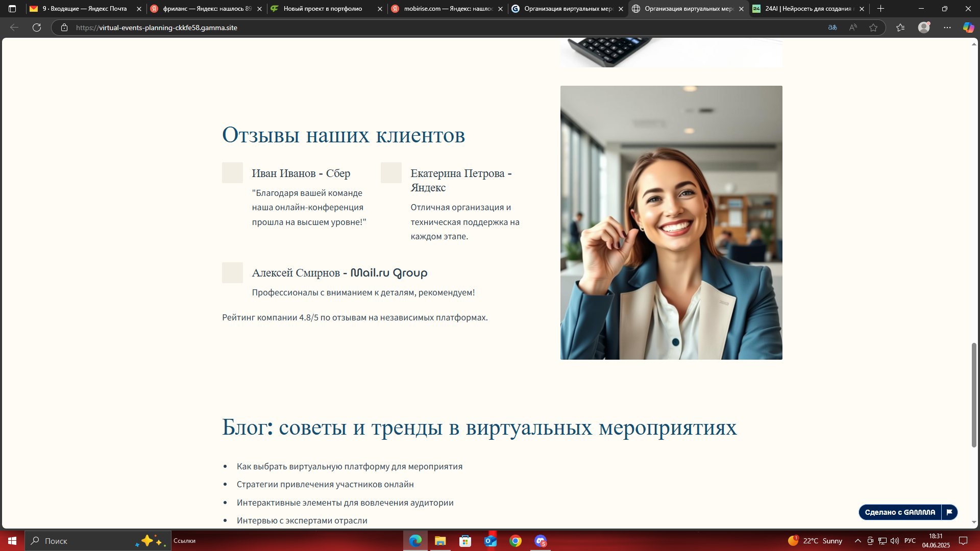Add this page to favorites
980x551 pixels.
click(x=874, y=28)
